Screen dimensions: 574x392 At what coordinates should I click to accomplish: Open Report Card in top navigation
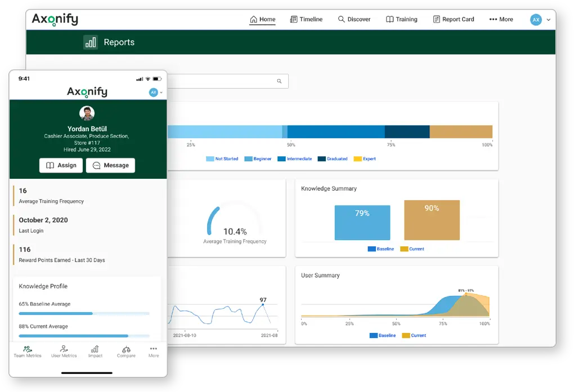coord(454,19)
